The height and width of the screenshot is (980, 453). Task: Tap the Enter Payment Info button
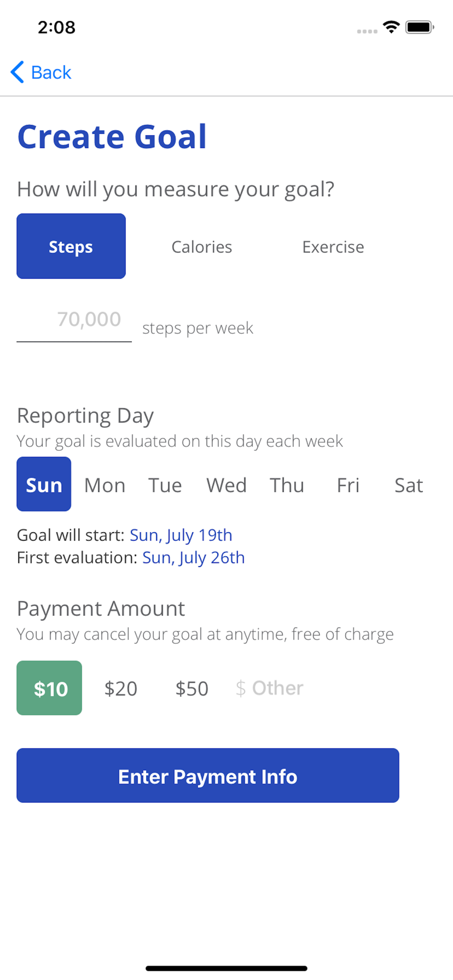click(208, 775)
